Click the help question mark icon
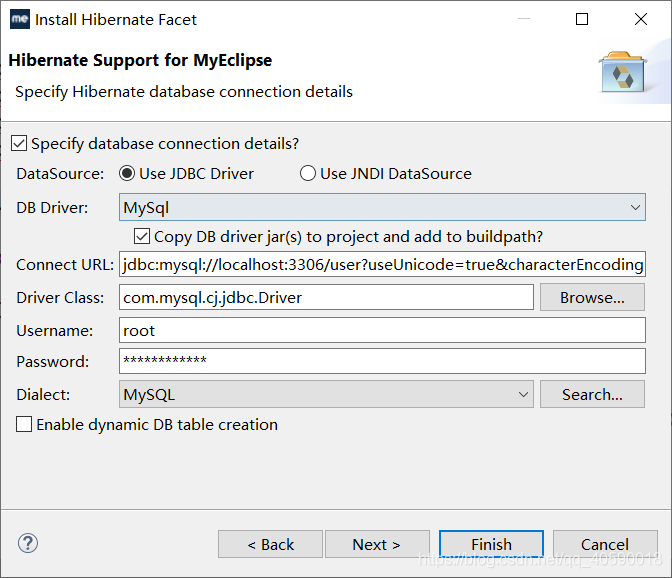 [28, 543]
